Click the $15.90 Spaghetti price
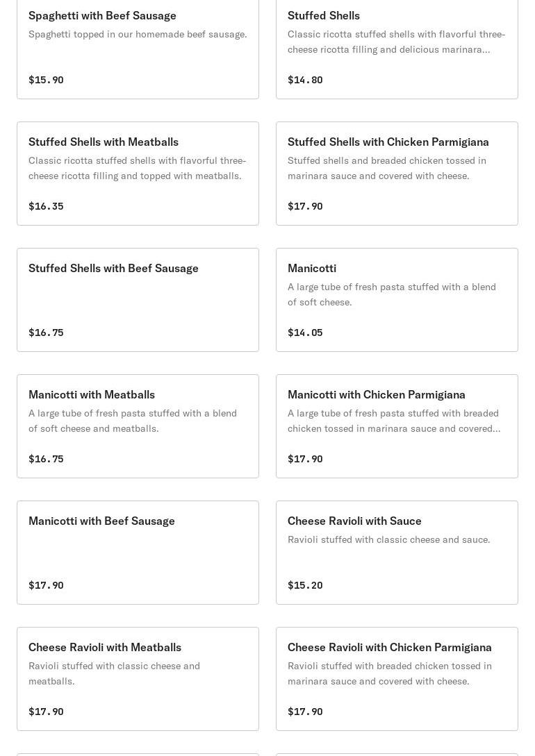Screen dimensions: 535x756 coord(46,80)
